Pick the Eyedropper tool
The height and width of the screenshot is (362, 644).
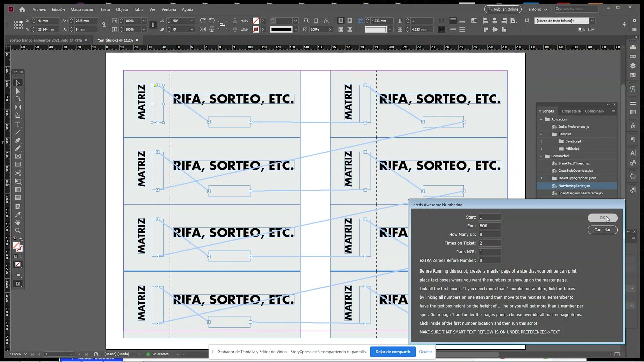tap(18, 215)
